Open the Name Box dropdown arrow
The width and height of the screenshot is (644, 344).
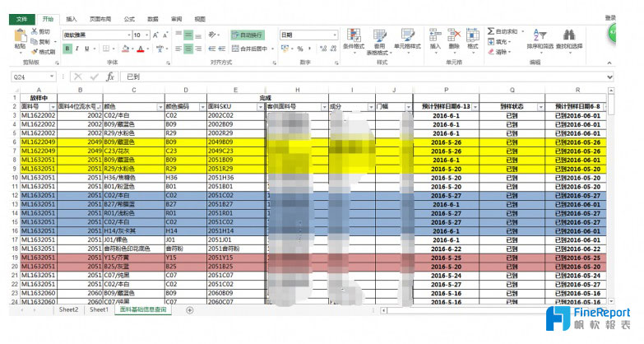coord(52,77)
